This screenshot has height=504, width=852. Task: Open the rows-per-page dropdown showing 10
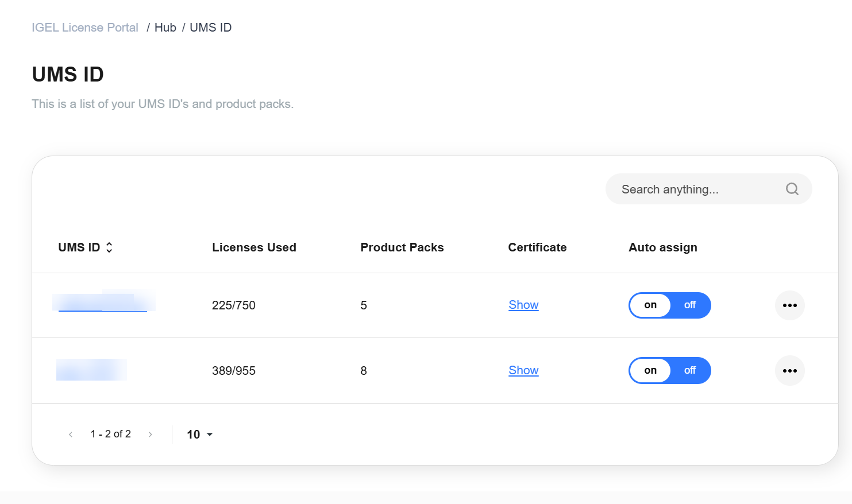[x=199, y=435]
